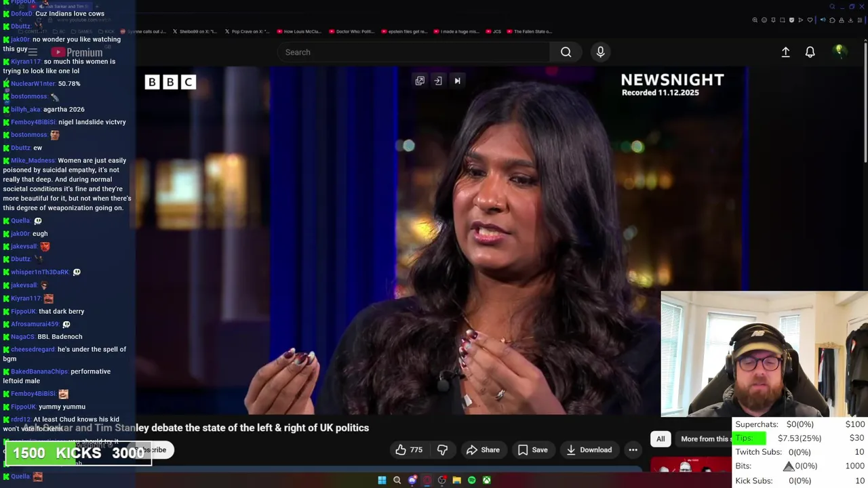Click inside the YouTube search field
The image size is (868, 488).
(x=414, y=52)
